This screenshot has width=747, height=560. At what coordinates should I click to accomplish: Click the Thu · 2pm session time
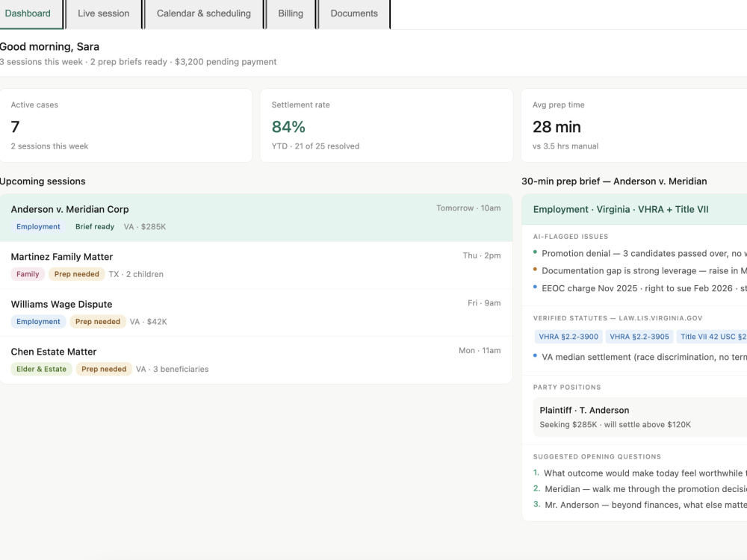click(x=482, y=255)
